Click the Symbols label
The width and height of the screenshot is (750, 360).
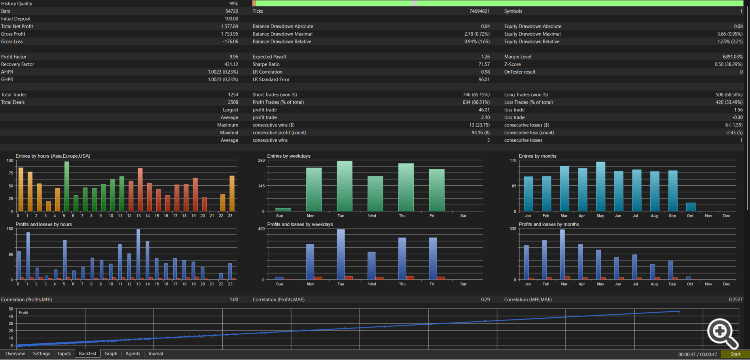[x=514, y=11]
